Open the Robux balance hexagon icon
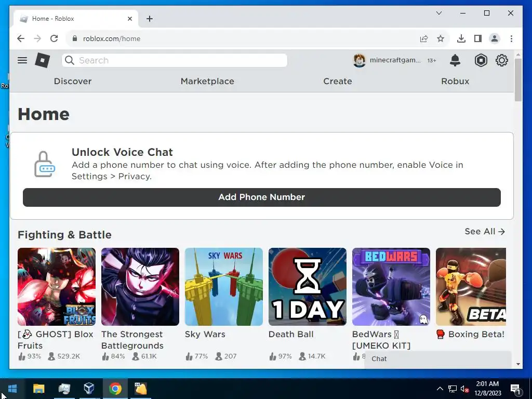 (481, 60)
